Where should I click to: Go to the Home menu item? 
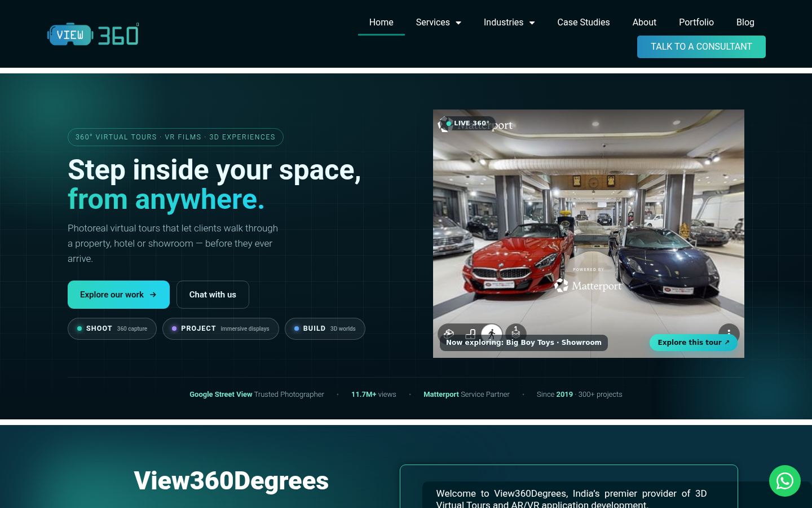[x=381, y=23]
